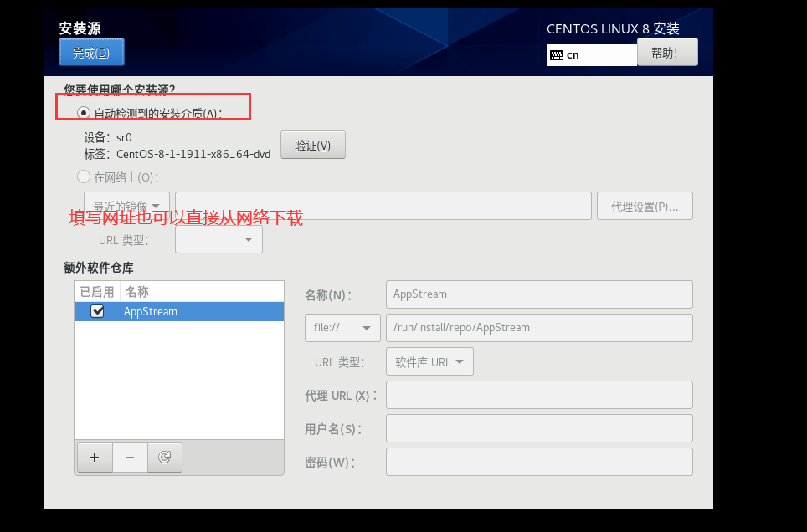
Task: Click the 已启用 column header
Action: (97, 292)
